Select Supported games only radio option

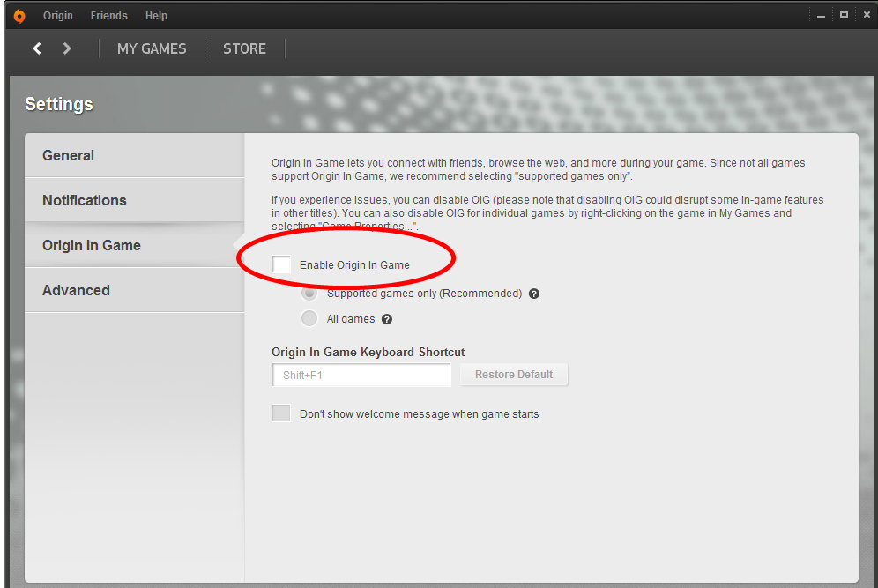coord(309,293)
